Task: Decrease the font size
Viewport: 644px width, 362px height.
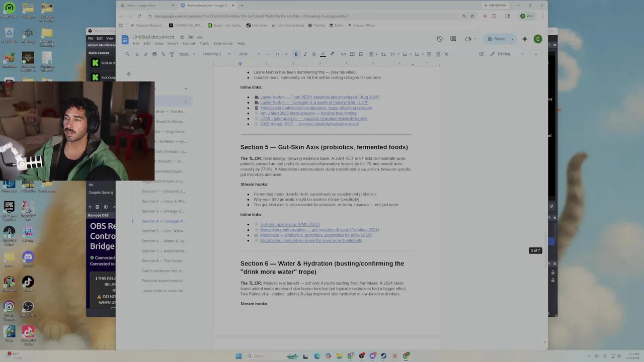Action: coord(269,54)
